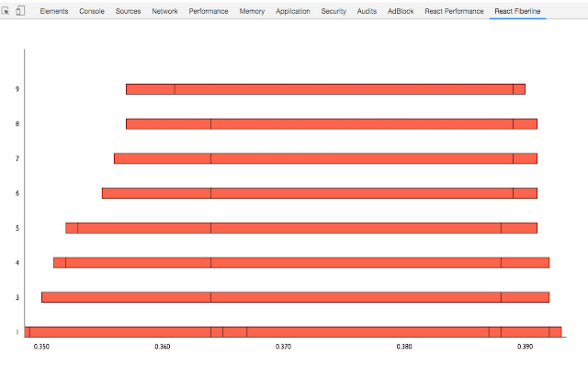Toggle the device toolbar icon
Screen dimensions: 588x368
coord(20,11)
